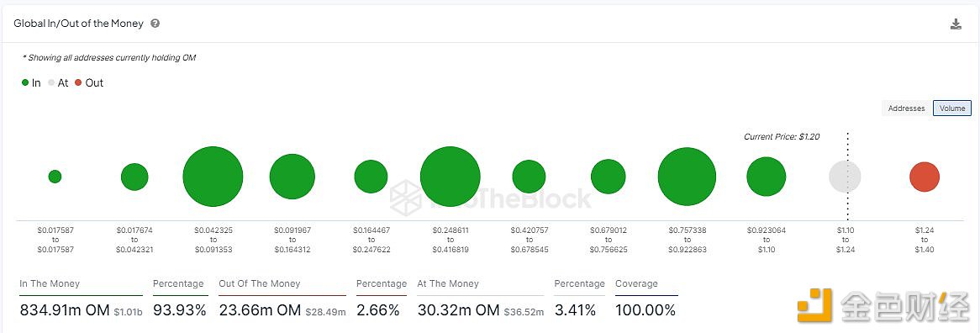Click the 23.66m OM value
Image resolution: width=980 pixels, height=333 pixels.
(x=260, y=310)
